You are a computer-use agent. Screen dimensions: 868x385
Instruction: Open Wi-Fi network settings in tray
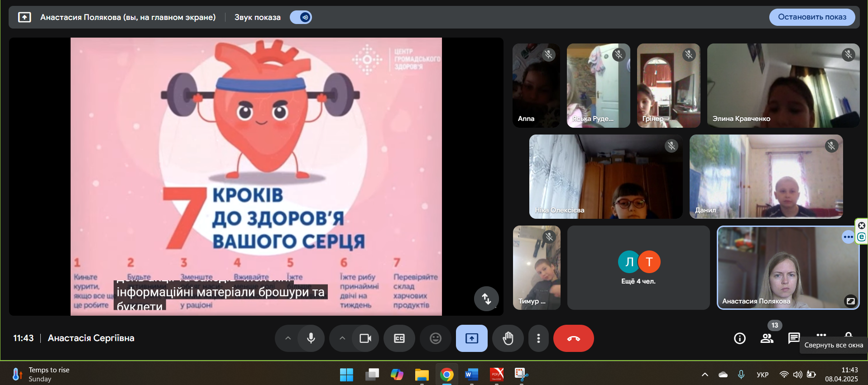[x=784, y=375]
